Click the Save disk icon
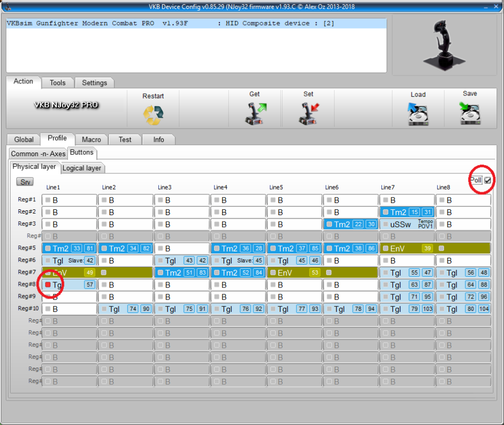504x425 pixels. 470,113
